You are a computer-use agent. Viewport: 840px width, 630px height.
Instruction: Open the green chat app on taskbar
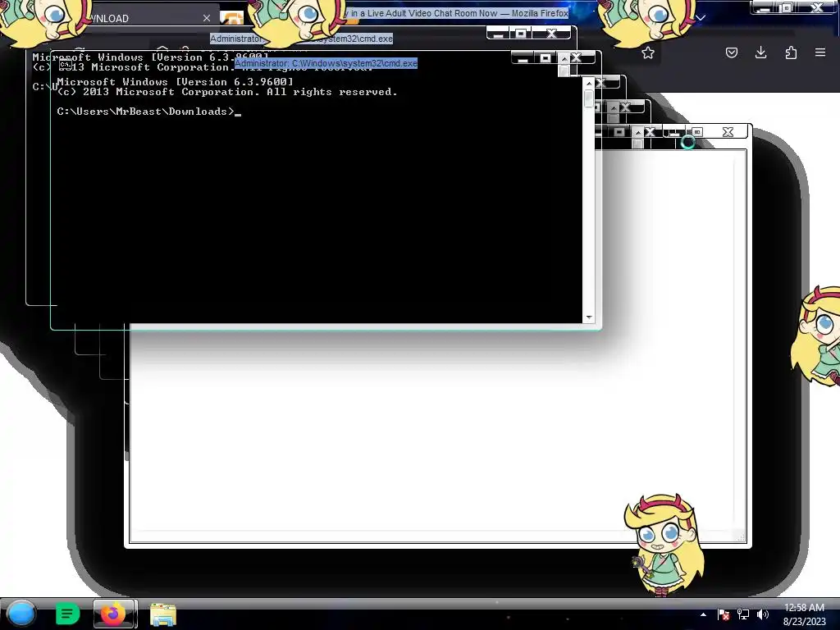tap(67, 614)
